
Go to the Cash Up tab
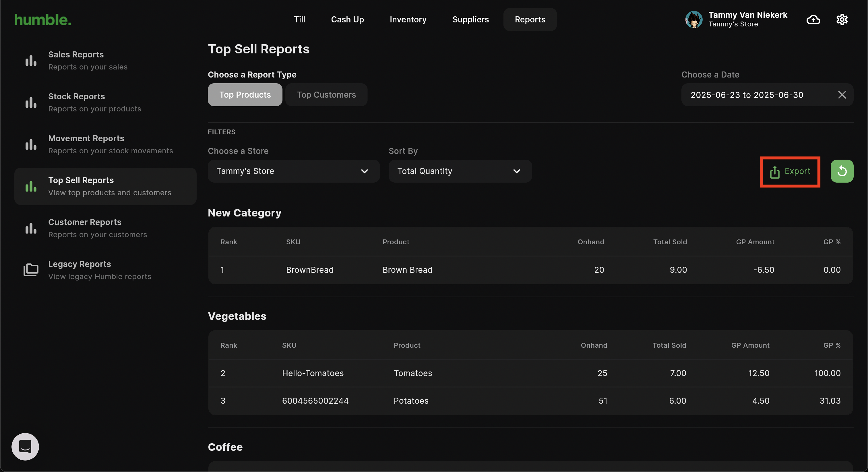click(x=347, y=20)
